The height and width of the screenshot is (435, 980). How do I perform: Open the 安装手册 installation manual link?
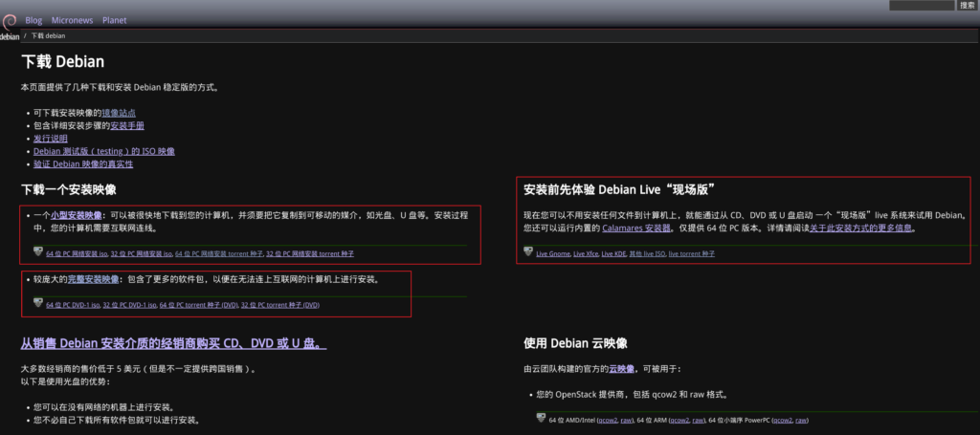tap(127, 125)
